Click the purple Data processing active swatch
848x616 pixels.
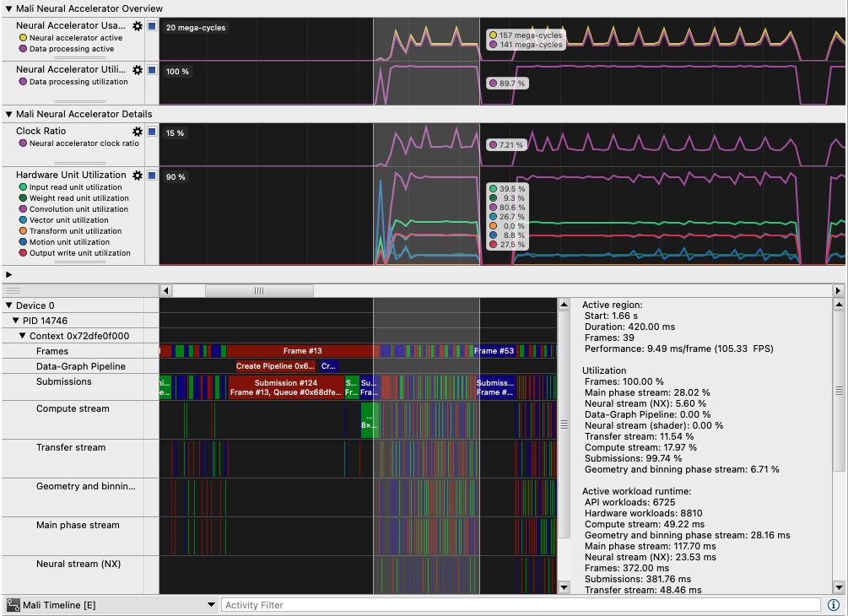[23, 49]
